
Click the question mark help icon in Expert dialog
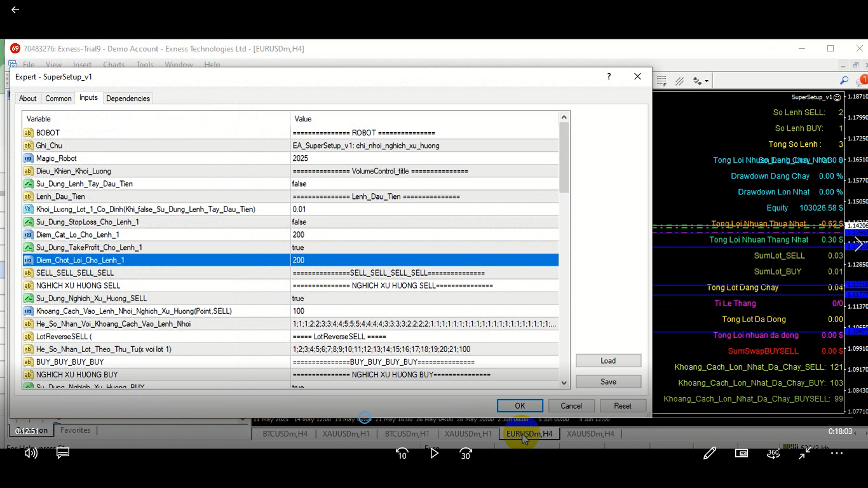609,76
